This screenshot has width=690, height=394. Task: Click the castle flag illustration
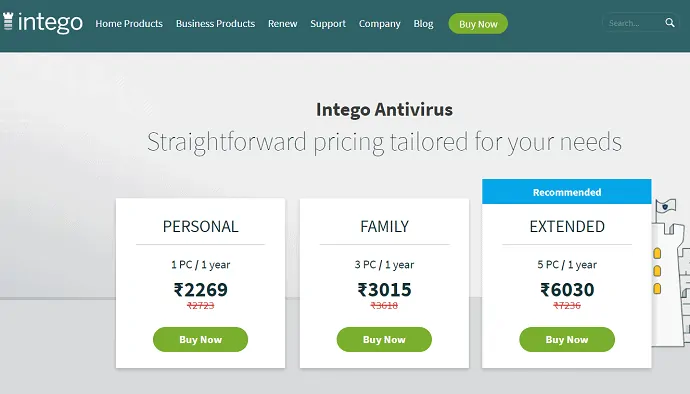665,206
